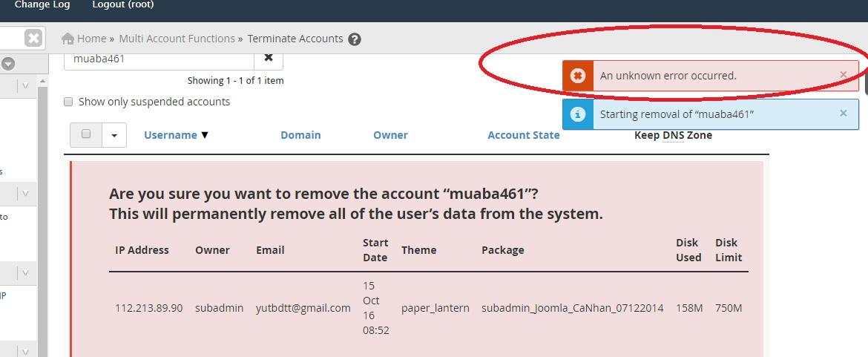
Task: Click the red error icon
Action: click(x=577, y=76)
